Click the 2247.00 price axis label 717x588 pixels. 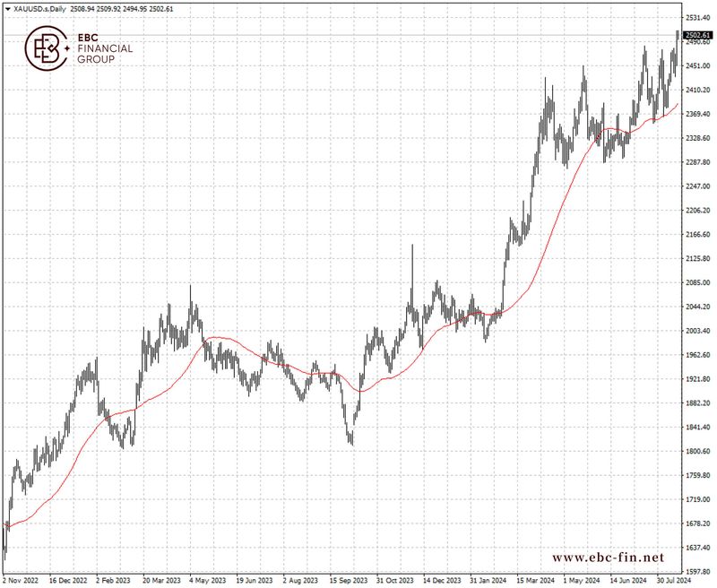(x=698, y=186)
